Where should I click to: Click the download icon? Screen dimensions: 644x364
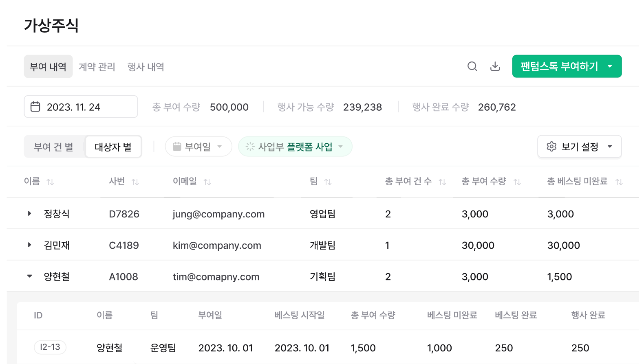(495, 66)
